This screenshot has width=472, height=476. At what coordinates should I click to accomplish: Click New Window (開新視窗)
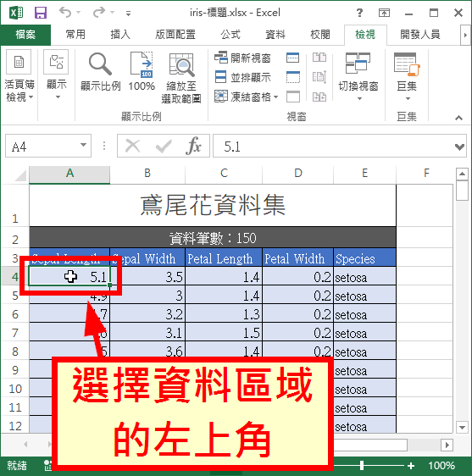[242, 58]
